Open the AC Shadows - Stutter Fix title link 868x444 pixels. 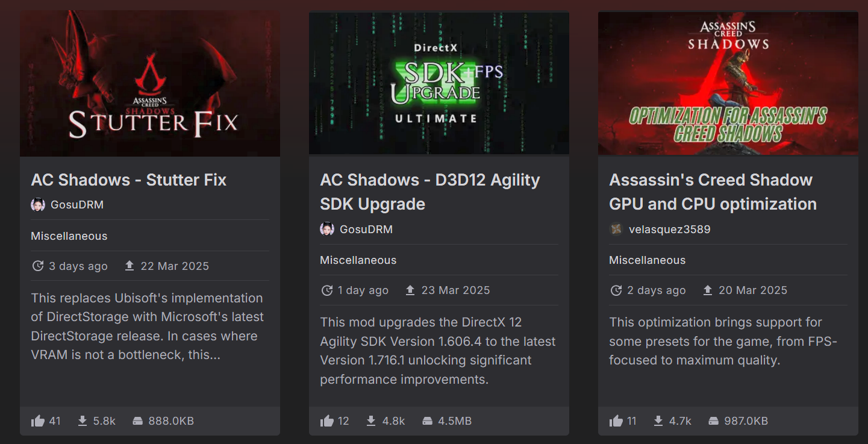coord(129,180)
